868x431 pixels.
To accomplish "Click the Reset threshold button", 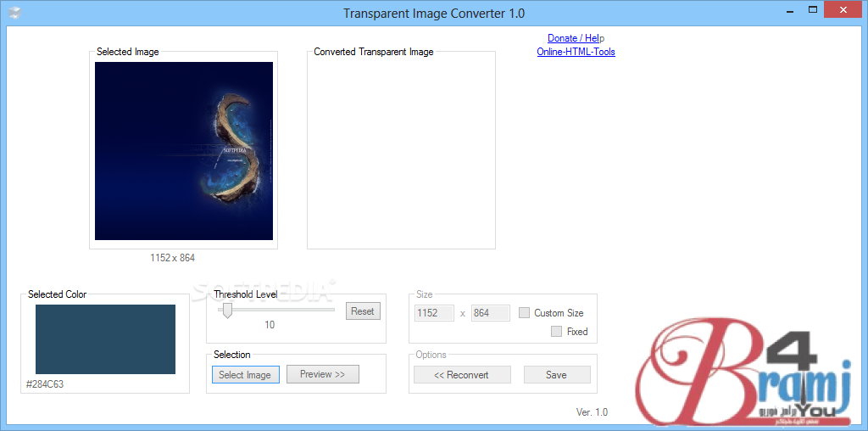I will point(363,311).
